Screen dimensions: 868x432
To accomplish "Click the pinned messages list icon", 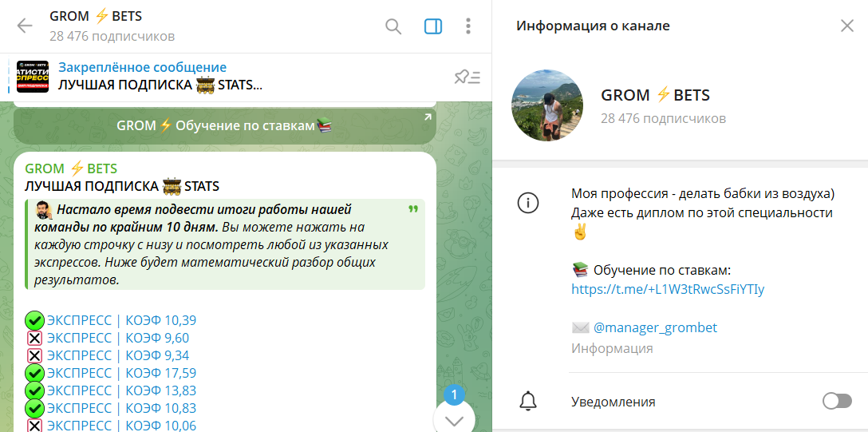I will (x=467, y=77).
